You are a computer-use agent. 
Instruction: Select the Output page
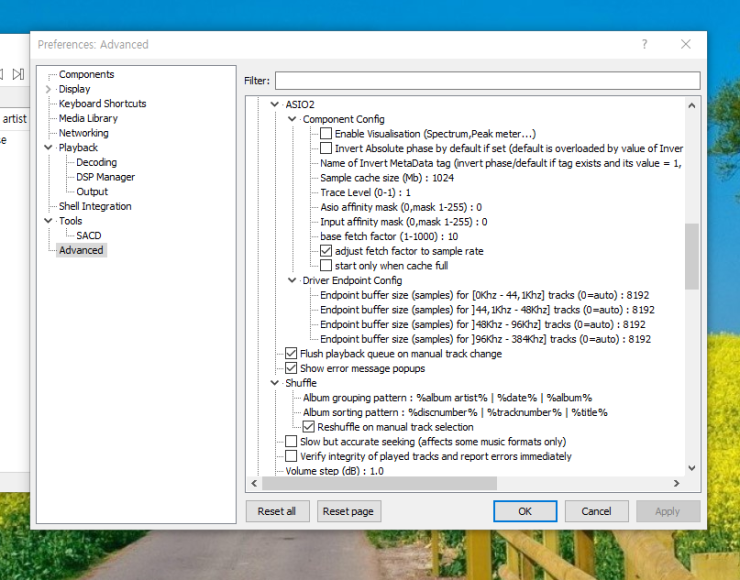click(92, 192)
